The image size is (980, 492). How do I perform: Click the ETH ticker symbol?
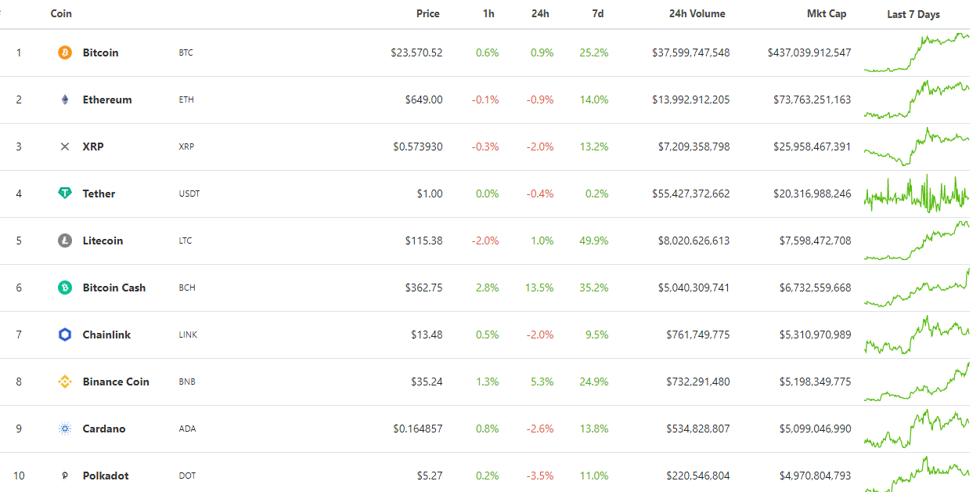click(x=186, y=99)
